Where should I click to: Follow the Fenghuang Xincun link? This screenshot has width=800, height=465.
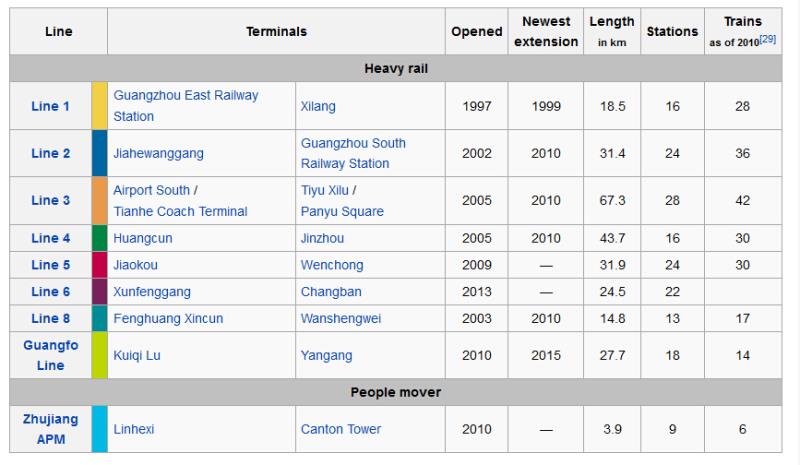tap(168, 319)
